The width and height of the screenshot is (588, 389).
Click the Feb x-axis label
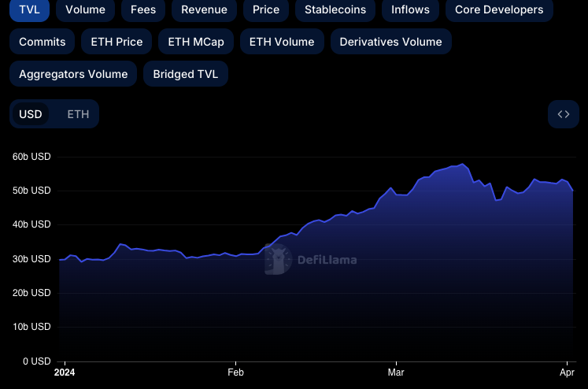click(x=235, y=372)
